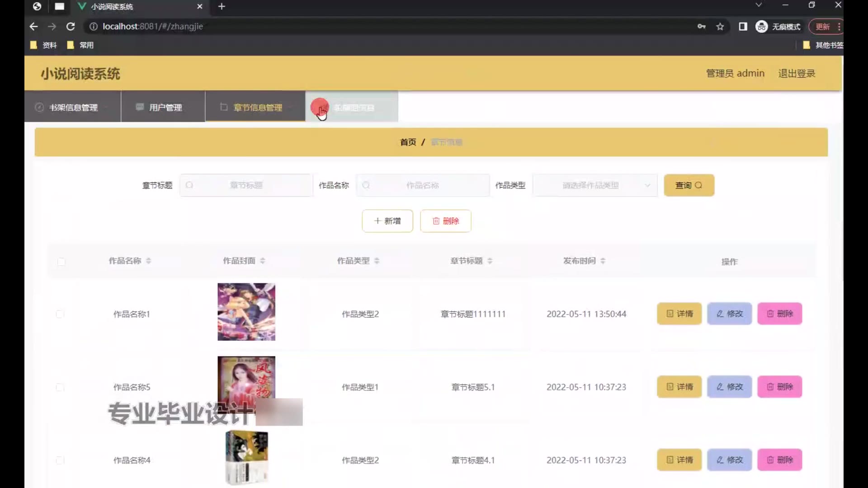Click the 首页 breadcrumb link
This screenshot has height=488, width=868.
[408, 142]
